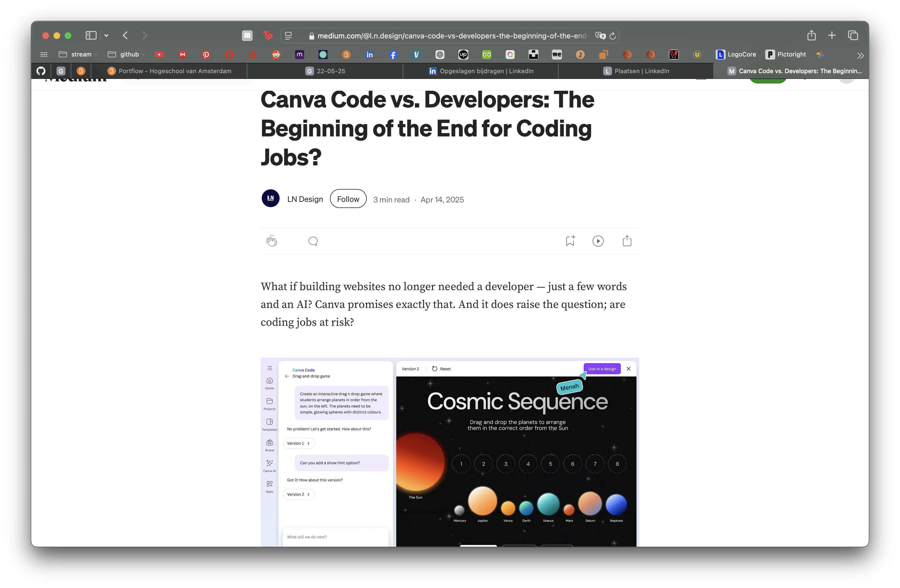The width and height of the screenshot is (900, 588).
Task: Switch to the pinned orange B tab
Action: [81, 71]
